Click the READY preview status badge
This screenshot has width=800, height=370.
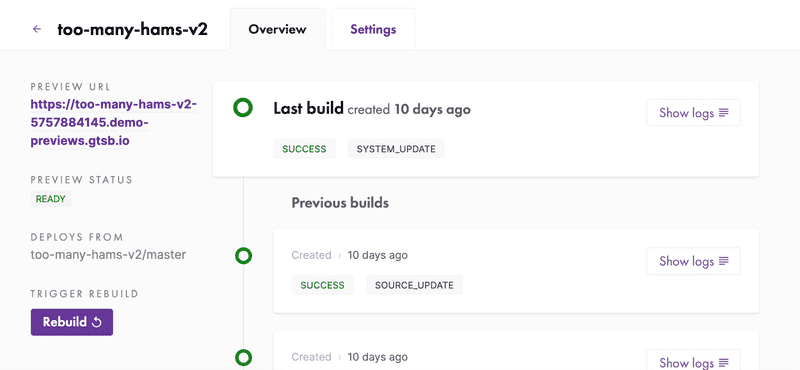(51, 199)
